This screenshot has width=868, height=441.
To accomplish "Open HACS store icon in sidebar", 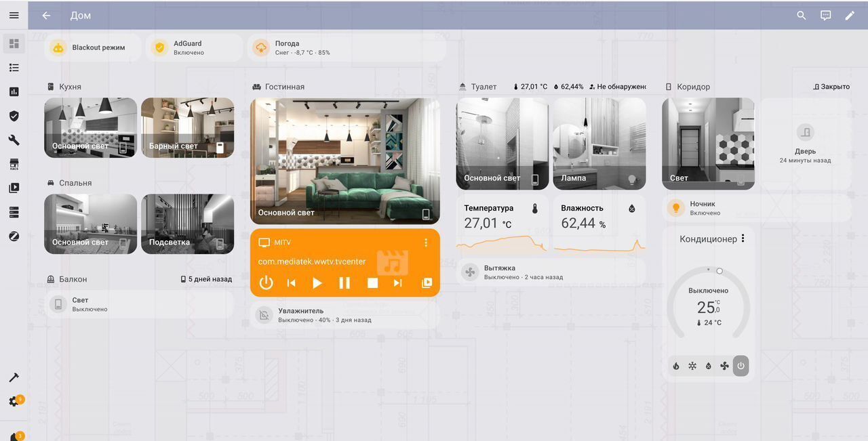I will point(14,165).
